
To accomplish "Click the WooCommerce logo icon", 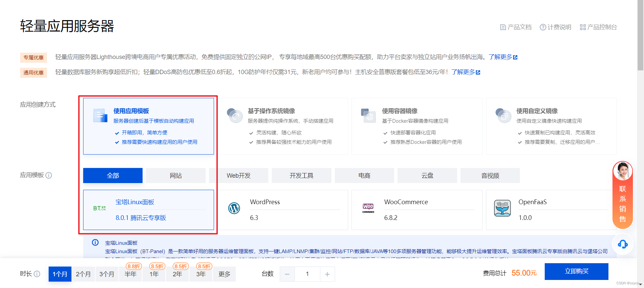I will (x=368, y=208).
